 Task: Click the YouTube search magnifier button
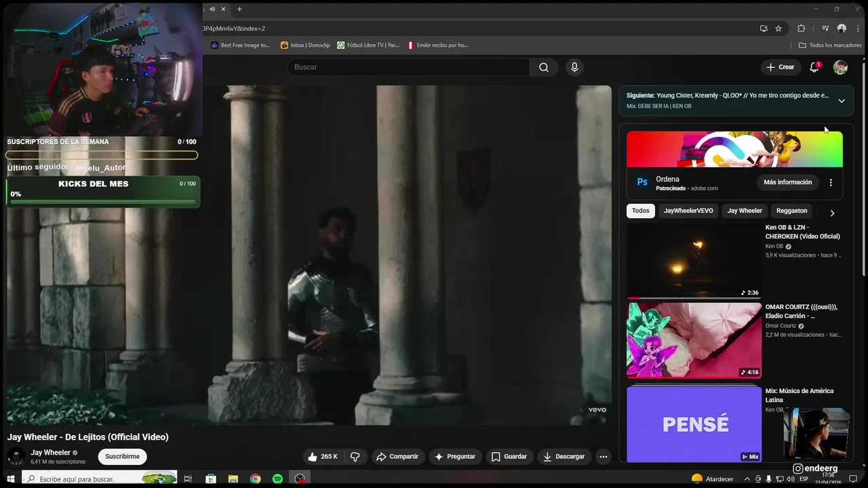tap(544, 67)
